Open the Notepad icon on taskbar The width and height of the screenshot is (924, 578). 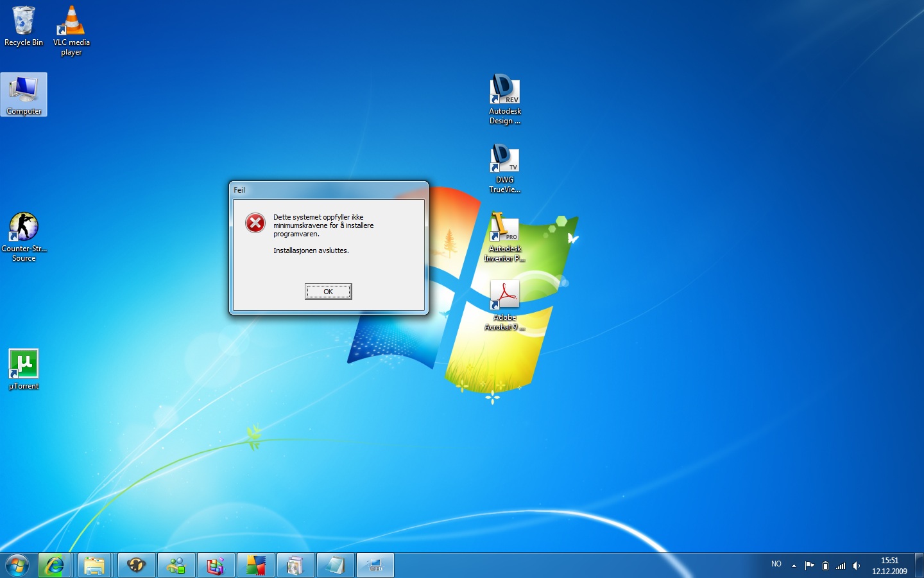336,566
